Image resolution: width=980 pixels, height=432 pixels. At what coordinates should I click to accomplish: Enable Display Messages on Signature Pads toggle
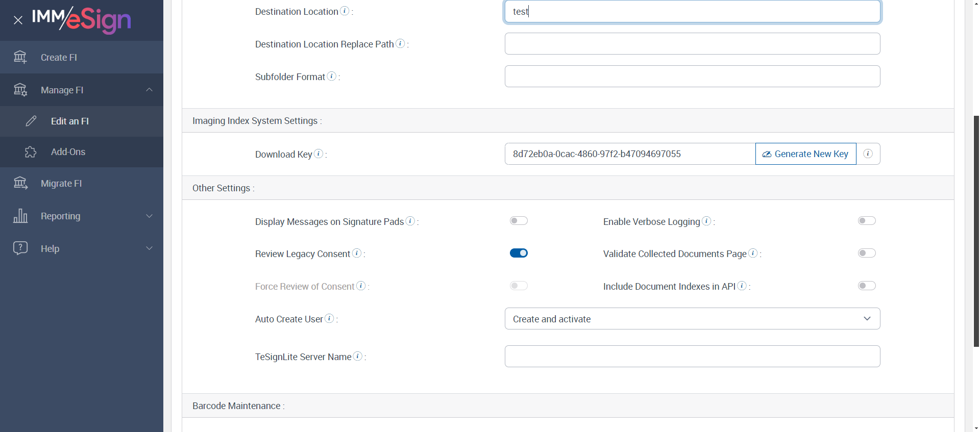tap(519, 221)
